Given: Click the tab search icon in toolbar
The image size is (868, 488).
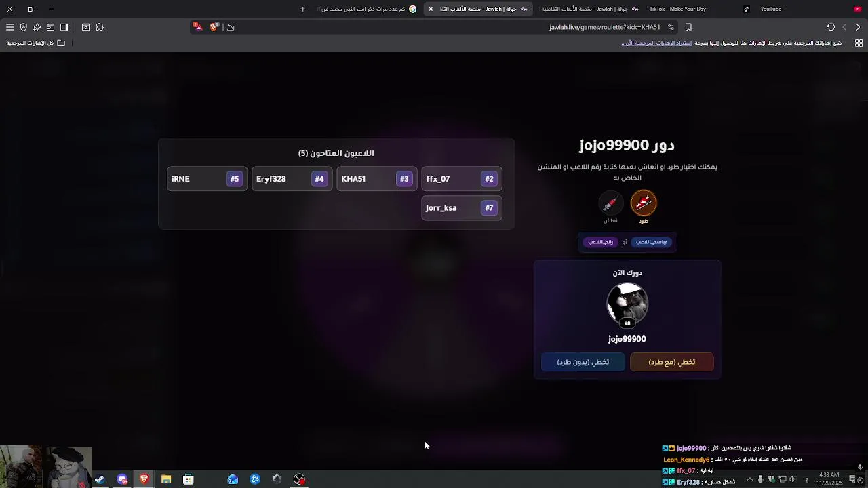Looking at the screenshot, I should (x=85, y=27).
